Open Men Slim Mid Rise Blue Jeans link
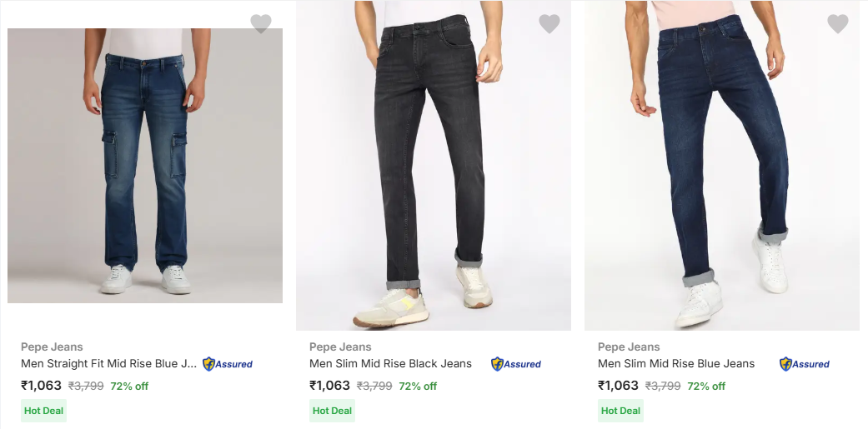The image size is (868, 429). tap(676, 364)
